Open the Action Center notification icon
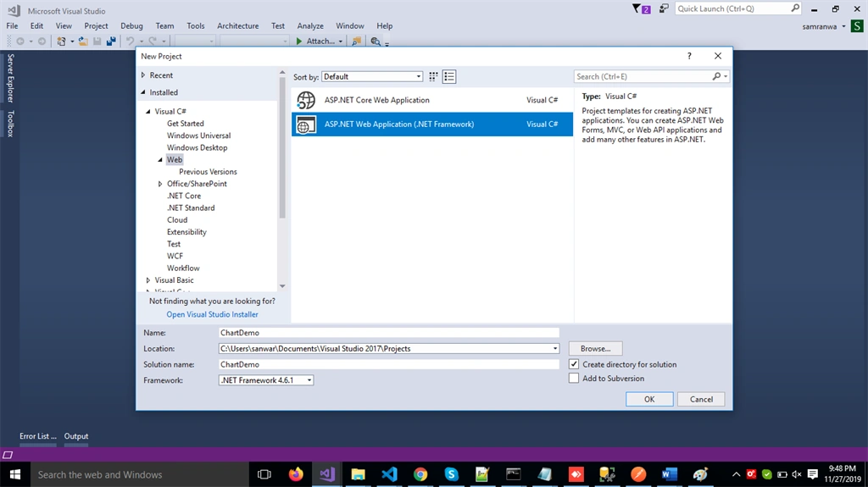Viewport: 868px width, 487px height. (813, 474)
